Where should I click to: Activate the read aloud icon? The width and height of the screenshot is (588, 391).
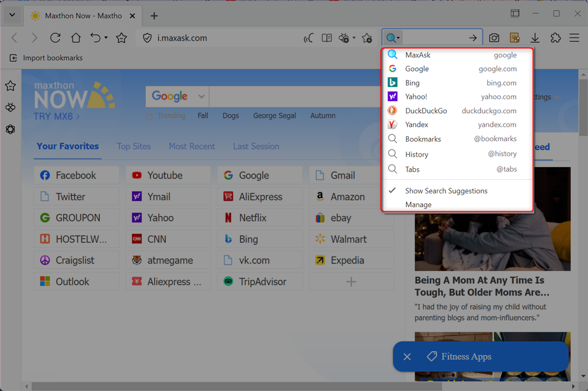click(x=308, y=38)
